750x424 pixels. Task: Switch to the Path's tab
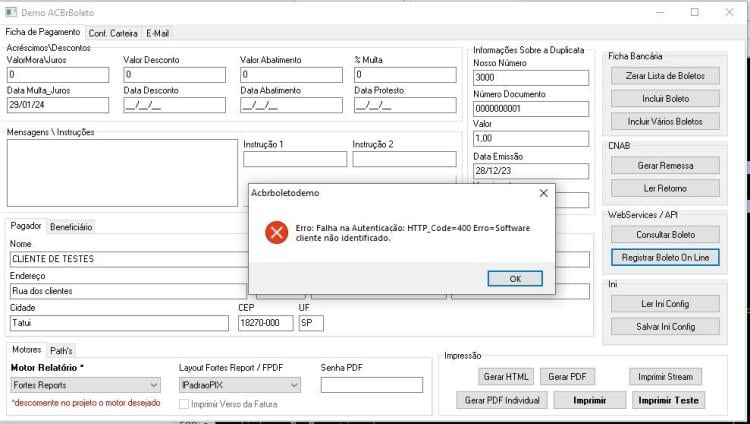tap(61, 351)
